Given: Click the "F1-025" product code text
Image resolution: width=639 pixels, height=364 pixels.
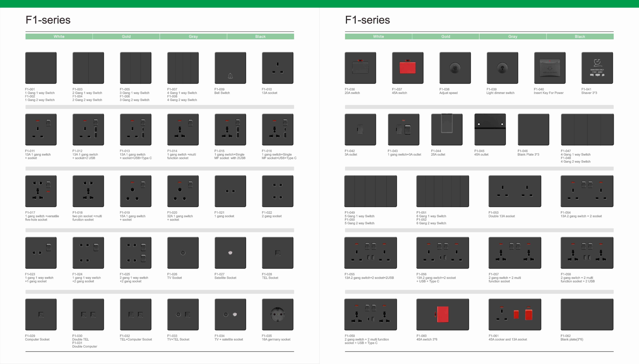Looking at the screenshot, I should (x=125, y=274).
